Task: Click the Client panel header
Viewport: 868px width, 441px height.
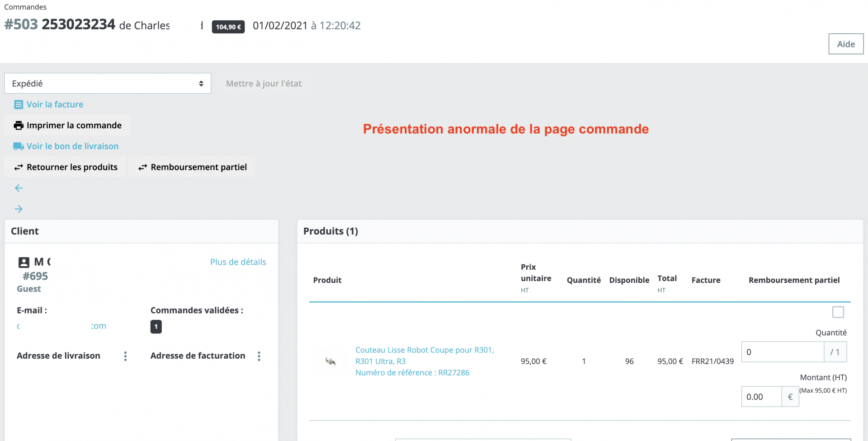Action: click(142, 231)
